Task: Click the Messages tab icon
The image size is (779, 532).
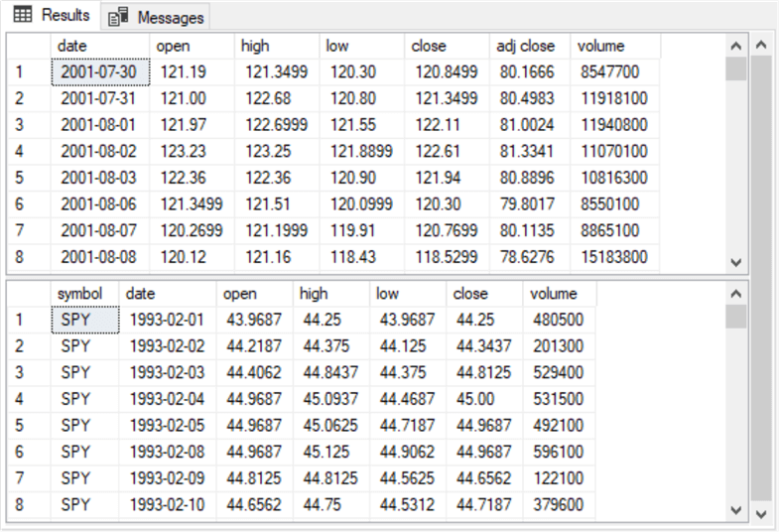Action: [118, 18]
